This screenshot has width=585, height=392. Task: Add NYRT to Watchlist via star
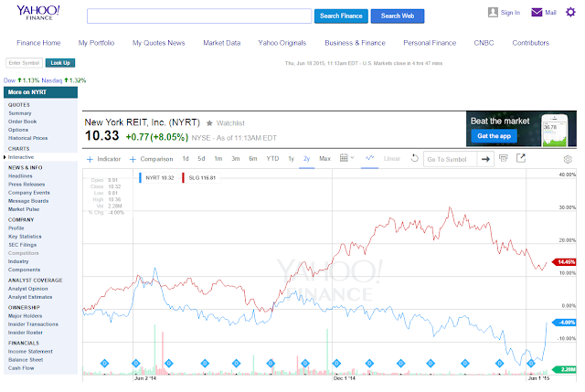tap(209, 123)
